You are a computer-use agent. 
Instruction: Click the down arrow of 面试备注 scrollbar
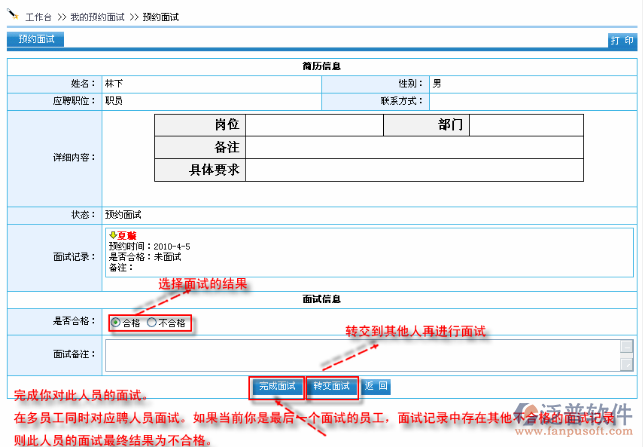click(x=627, y=364)
